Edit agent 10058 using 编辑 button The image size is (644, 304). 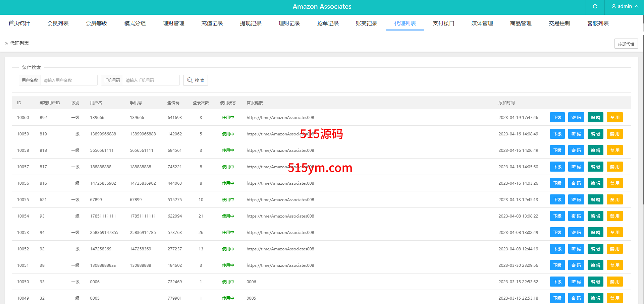point(595,150)
